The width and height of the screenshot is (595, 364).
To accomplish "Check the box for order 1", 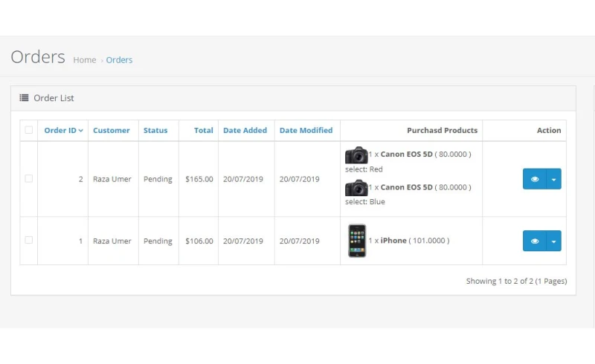I will [29, 241].
